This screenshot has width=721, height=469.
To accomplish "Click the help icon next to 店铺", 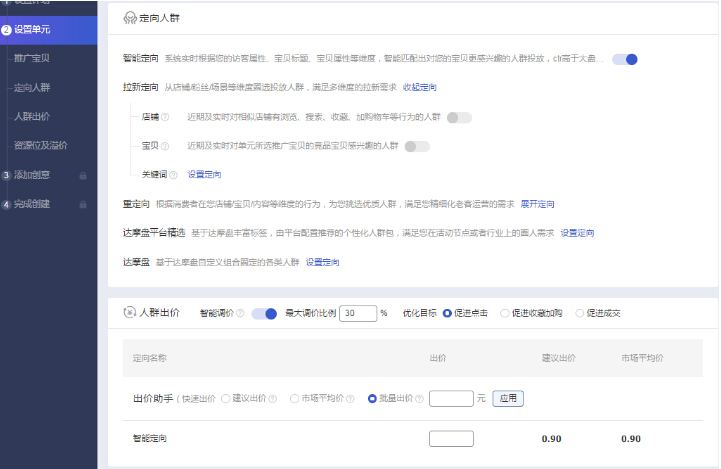I will coord(165,118).
